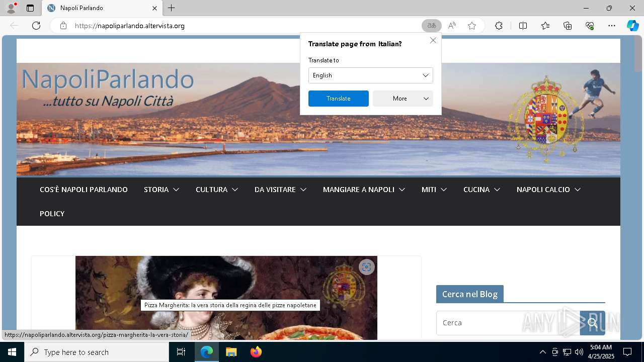Screen dimensions: 644x362
Task: Open the volume tray icon
Action: (x=579, y=352)
